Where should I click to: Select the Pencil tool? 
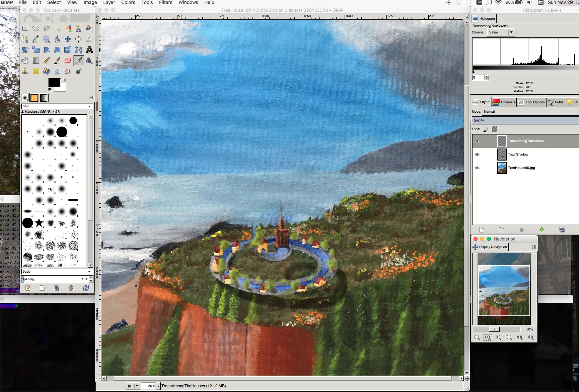click(47, 61)
